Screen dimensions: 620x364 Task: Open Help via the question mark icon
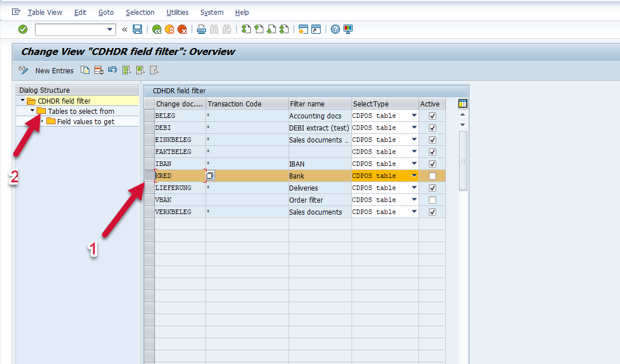point(335,29)
